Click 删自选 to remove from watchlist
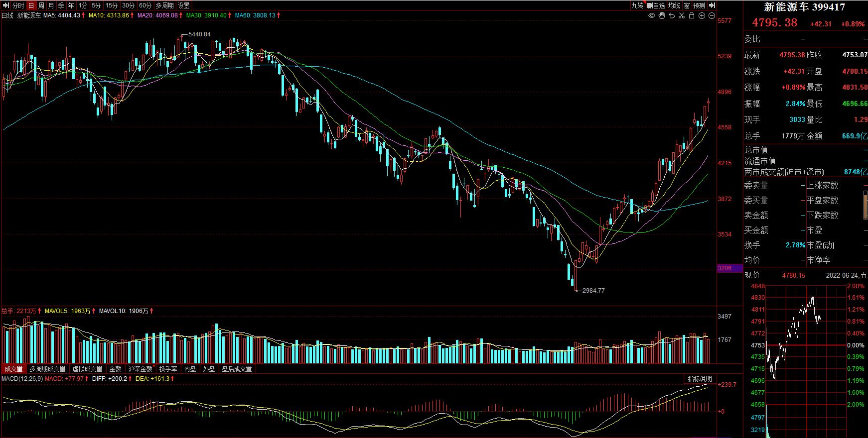The width and height of the screenshot is (868, 438). click(656, 5)
